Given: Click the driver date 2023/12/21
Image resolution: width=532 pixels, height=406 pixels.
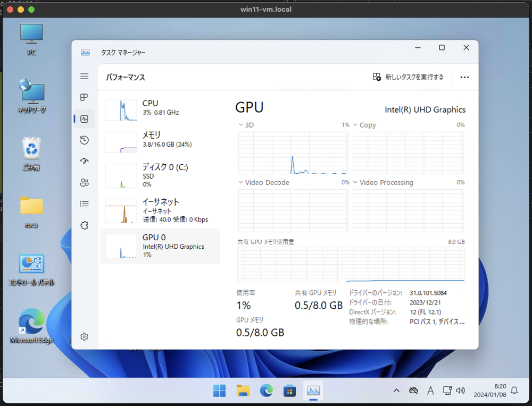Looking at the screenshot, I should pos(425,302).
